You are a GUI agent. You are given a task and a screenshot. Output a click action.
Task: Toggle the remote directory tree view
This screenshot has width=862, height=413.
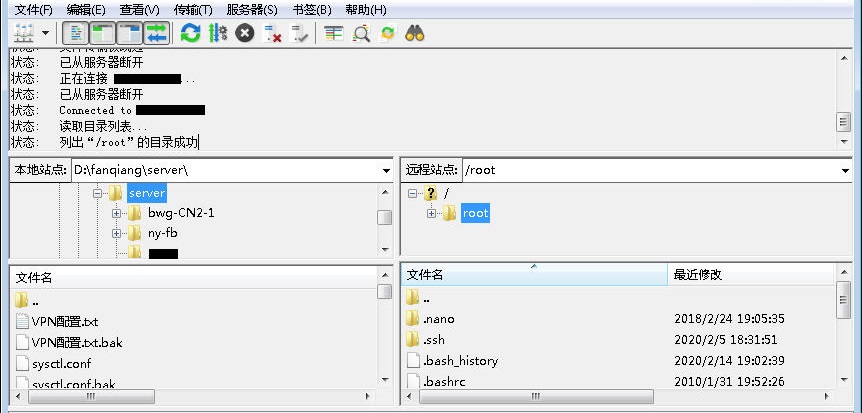129,33
